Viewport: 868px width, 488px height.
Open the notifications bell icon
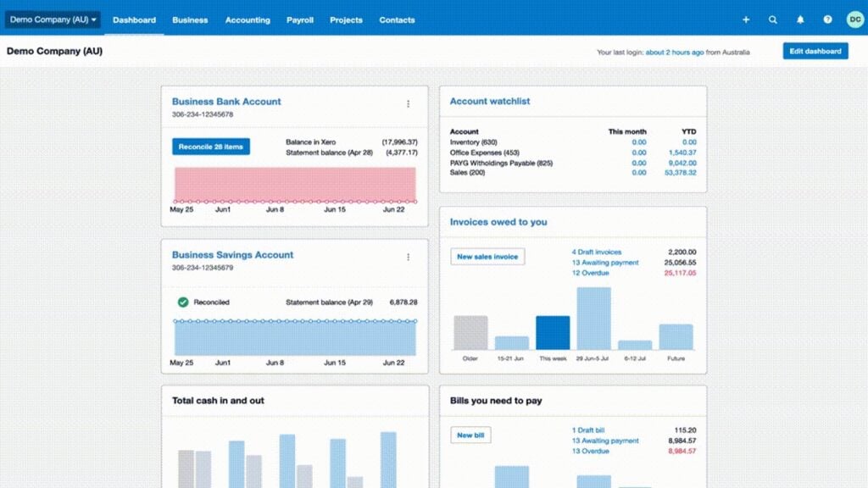[800, 19]
